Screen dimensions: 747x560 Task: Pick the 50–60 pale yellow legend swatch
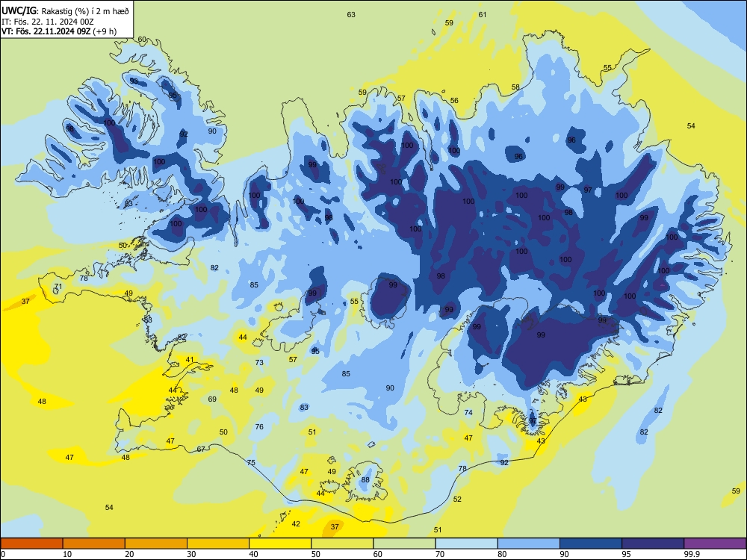[x=342, y=544]
